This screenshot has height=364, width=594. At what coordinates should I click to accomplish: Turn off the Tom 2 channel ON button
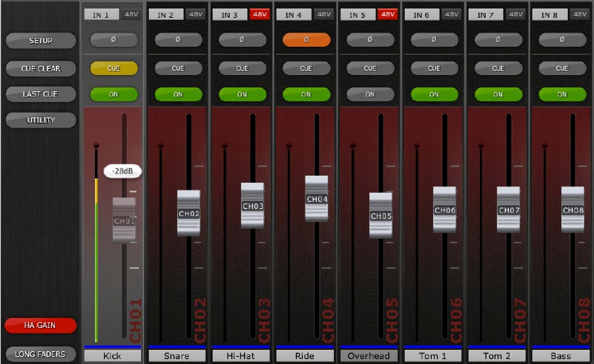point(498,95)
